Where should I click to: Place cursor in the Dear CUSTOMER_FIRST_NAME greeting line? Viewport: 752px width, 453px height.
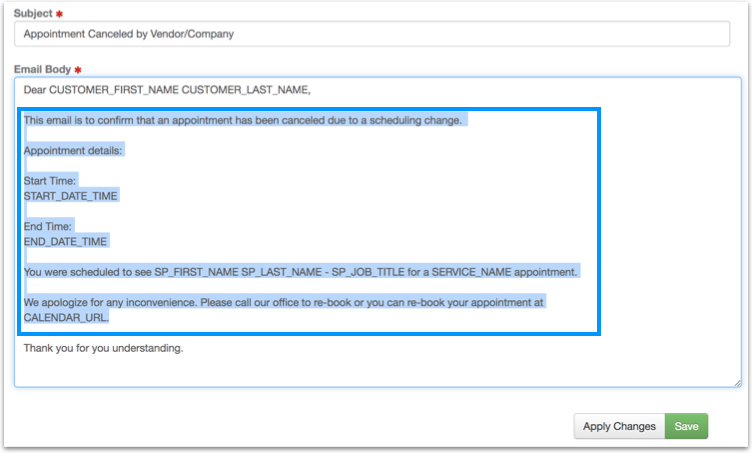pyautogui.click(x=167, y=90)
